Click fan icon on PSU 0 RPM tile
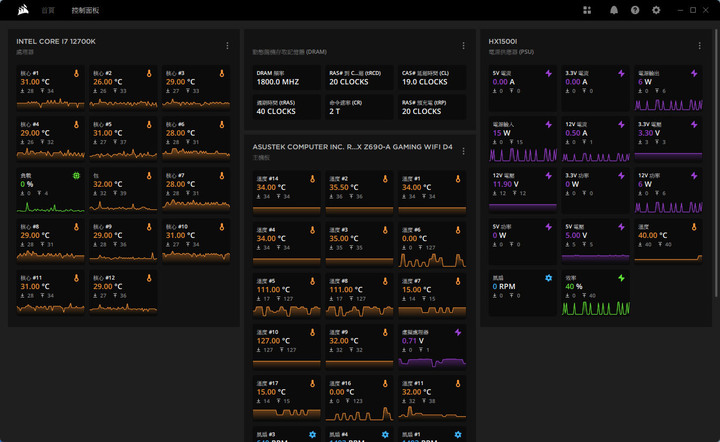 click(x=548, y=278)
